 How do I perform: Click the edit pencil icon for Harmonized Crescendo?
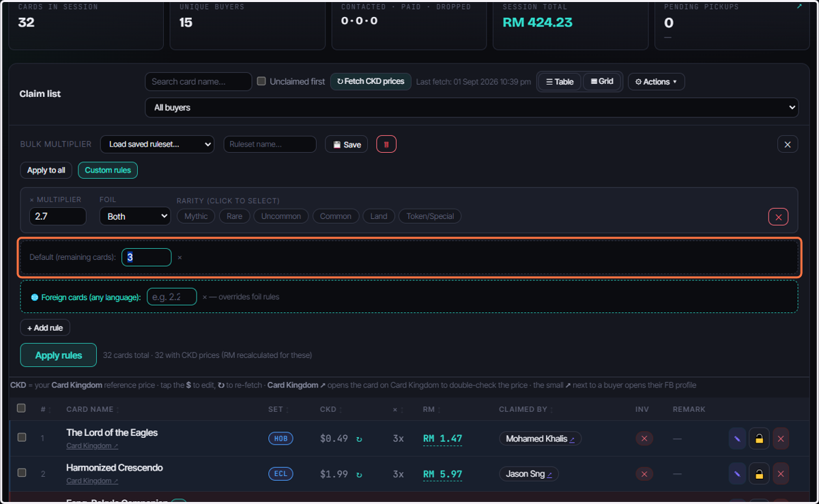pos(737,474)
